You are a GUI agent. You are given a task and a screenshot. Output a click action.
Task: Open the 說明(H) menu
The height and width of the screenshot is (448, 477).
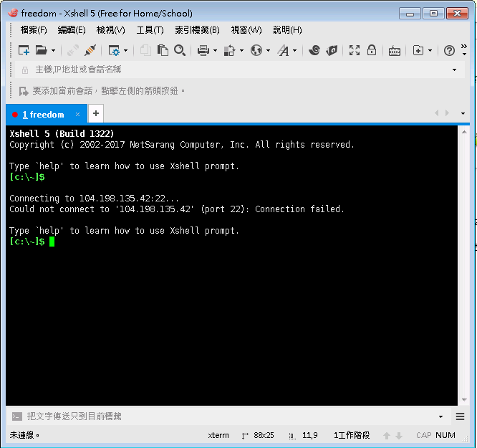click(287, 30)
